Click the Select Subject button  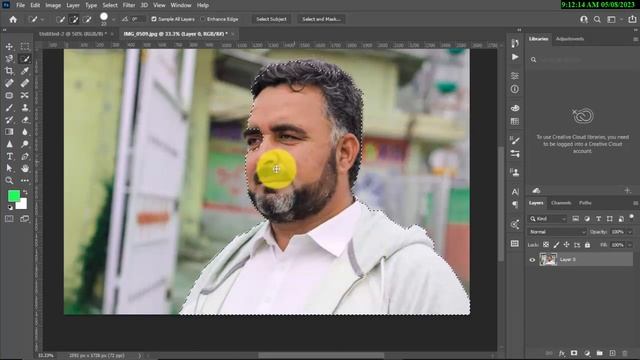click(x=271, y=19)
